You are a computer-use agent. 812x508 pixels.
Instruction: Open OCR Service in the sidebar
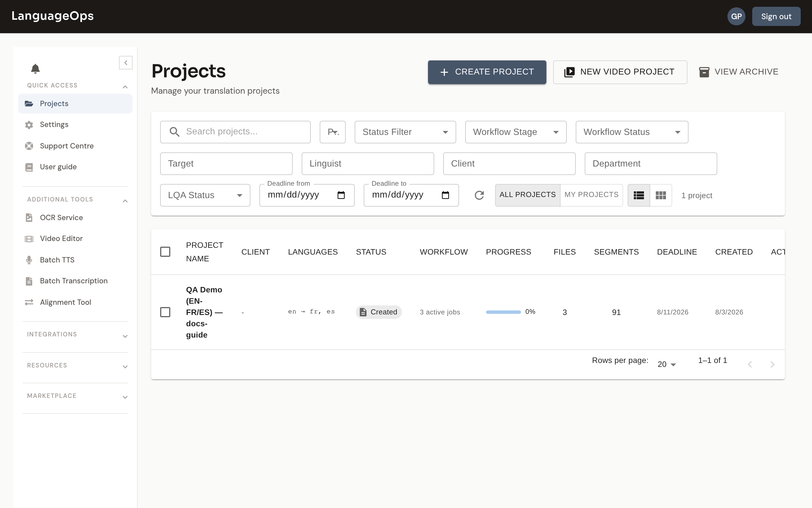click(75, 217)
